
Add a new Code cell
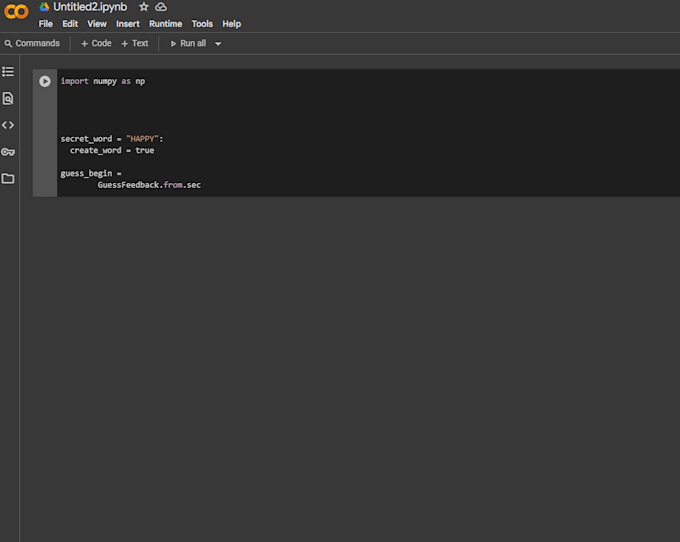96,44
